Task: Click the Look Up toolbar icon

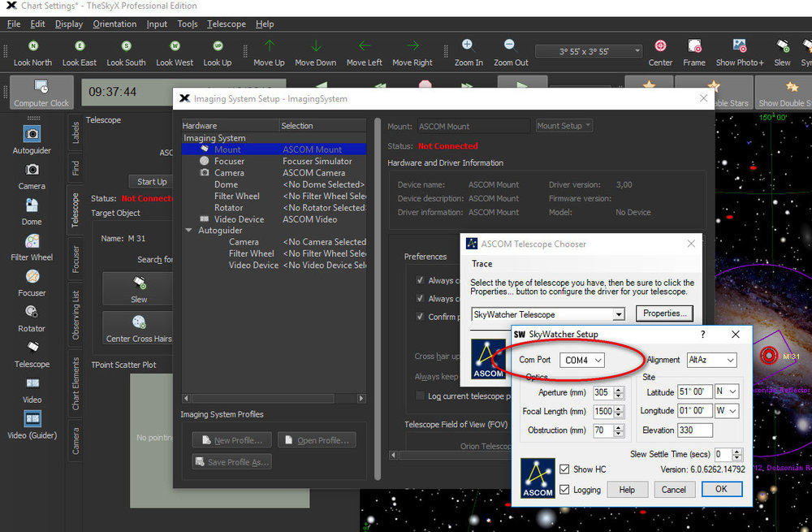Action: tap(218, 46)
